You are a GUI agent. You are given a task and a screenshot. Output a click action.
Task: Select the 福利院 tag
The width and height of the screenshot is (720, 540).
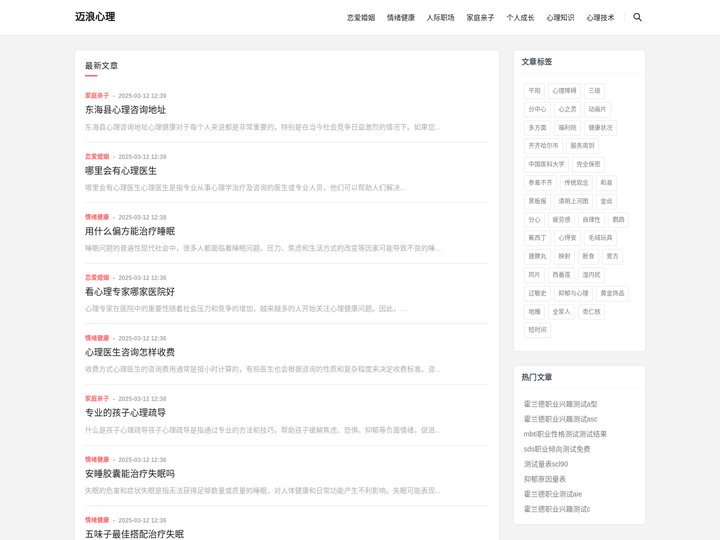(x=567, y=127)
